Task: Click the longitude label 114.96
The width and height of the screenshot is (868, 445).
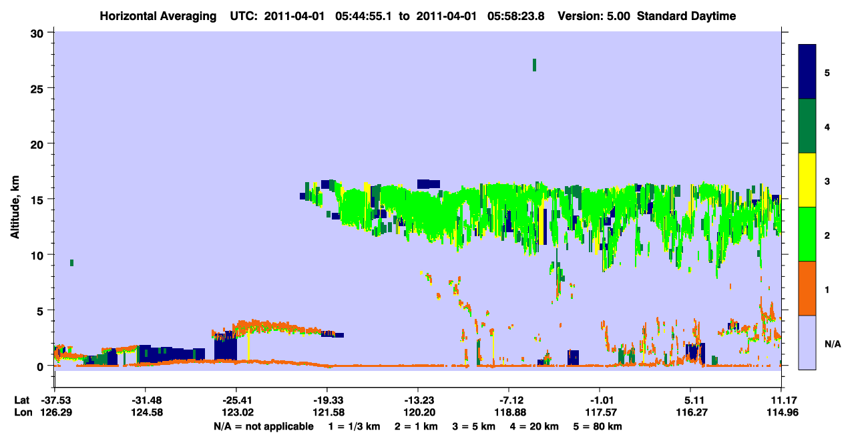Action: click(x=781, y=412)
